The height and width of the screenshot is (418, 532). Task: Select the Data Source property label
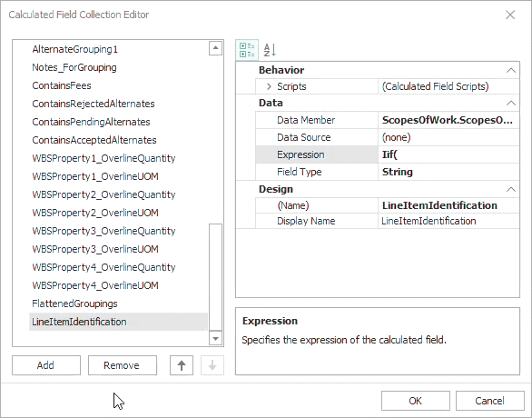coord(303,137)
